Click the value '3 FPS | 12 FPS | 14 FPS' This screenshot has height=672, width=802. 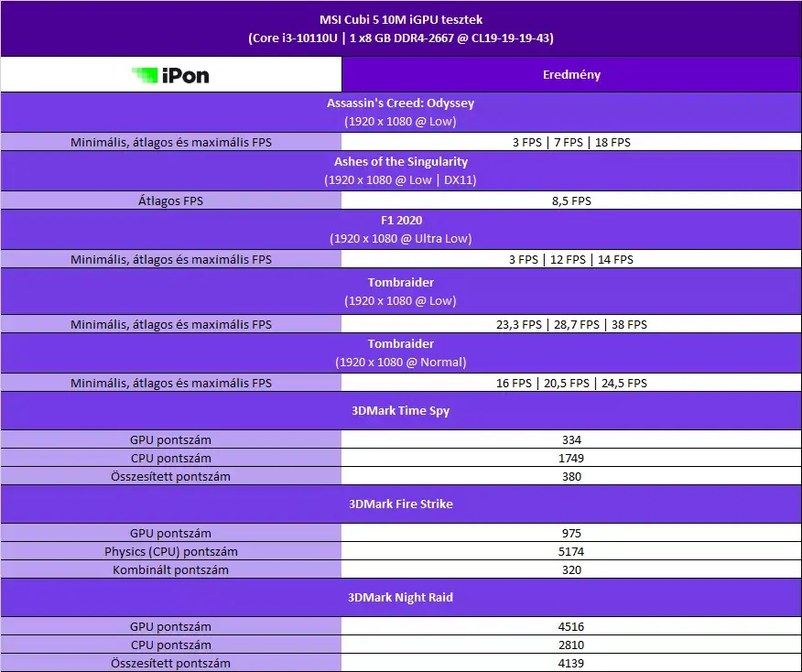(571, 260)
